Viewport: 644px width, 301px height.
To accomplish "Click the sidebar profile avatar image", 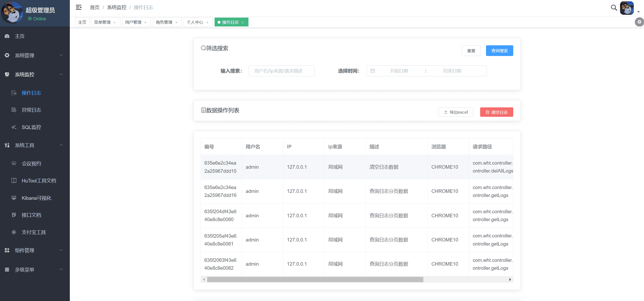I will (12, 12).
